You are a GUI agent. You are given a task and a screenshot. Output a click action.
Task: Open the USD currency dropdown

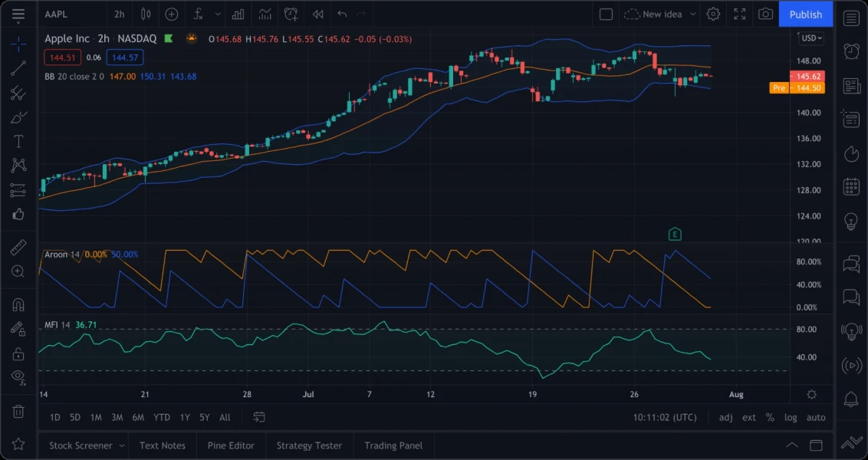click(810, 38)
